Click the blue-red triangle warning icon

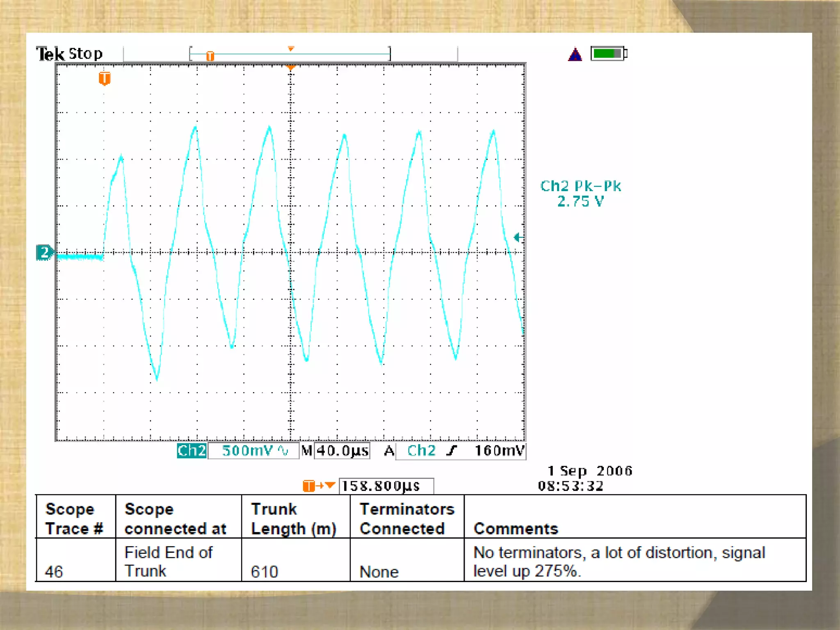point(575,55)
